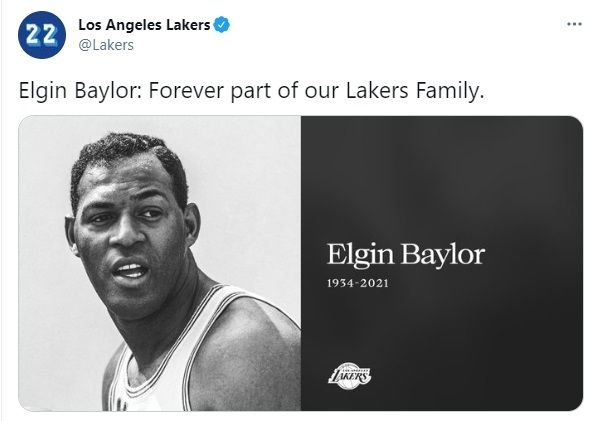The image size is (600, 421).
Task: Click the blue verified badge
Action: [x=221, y=25]
